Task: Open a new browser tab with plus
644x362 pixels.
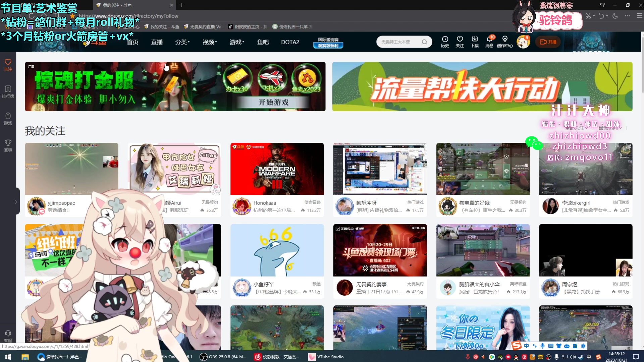Action: (x=181, y=5)
